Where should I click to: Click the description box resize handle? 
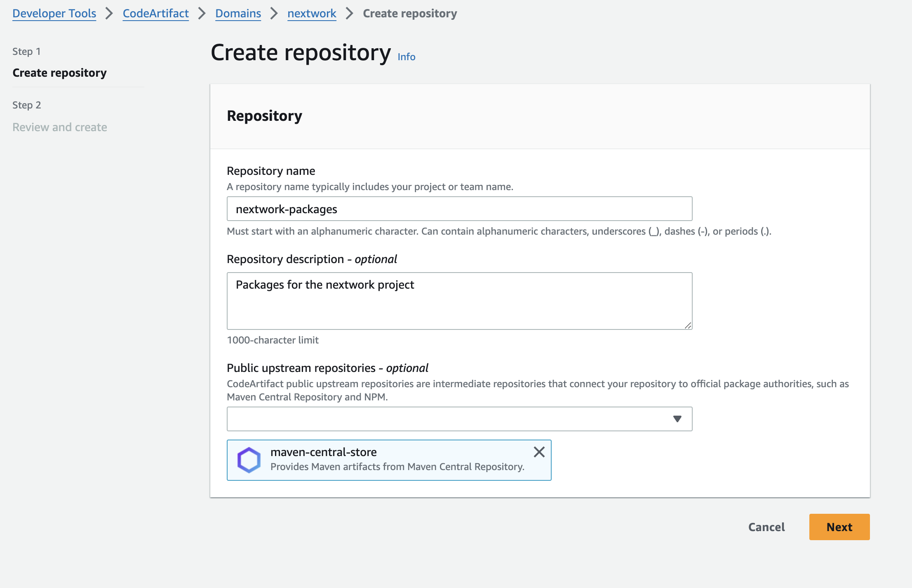coord(688,325)
